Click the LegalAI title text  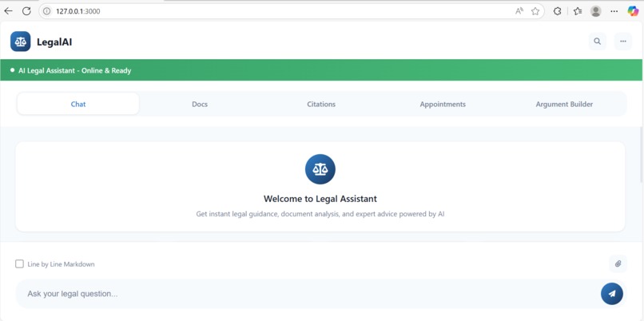(x=54, y=42)
